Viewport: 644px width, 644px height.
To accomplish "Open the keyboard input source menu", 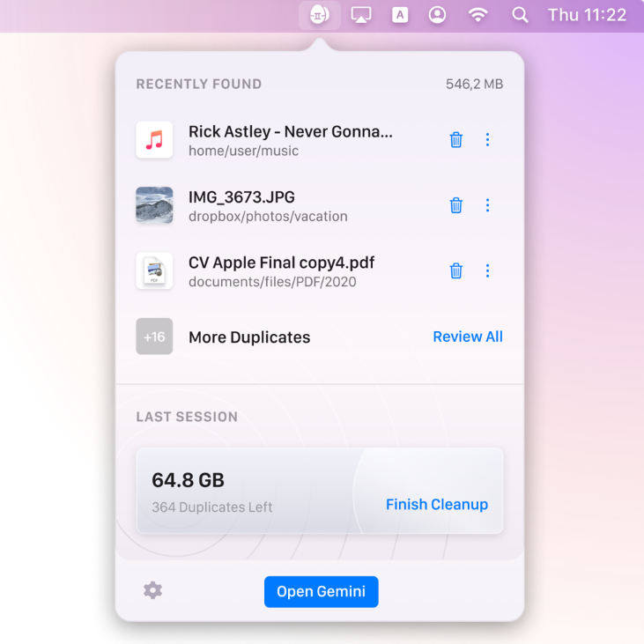I will click(x=400, y=15).
